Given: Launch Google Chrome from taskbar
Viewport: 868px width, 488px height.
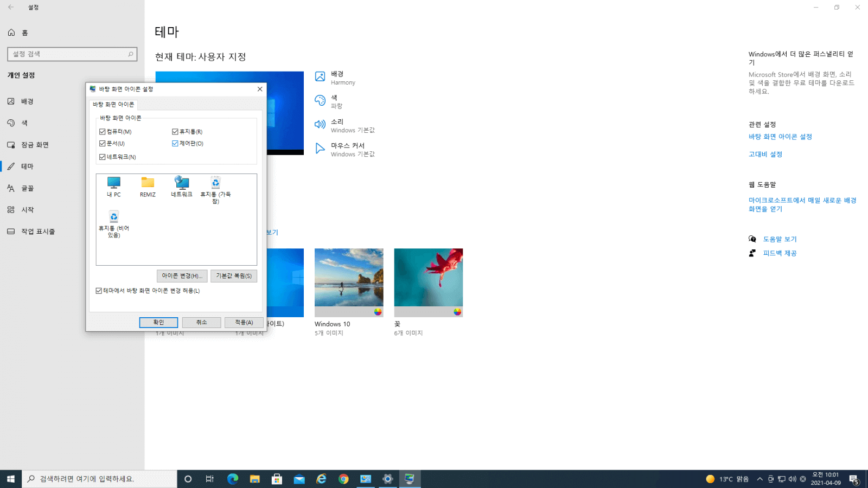Looking at the screenshot, I should 343,479.
